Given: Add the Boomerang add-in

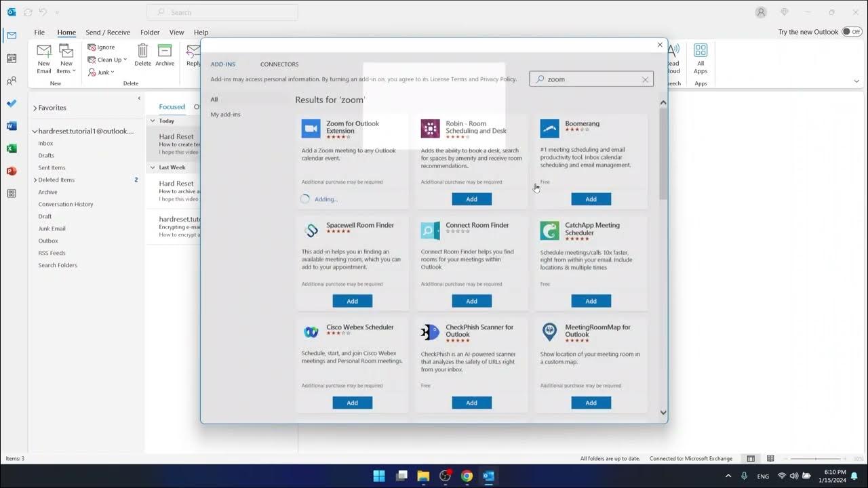Looking at the screenshot, I should [x=591, y=199].
